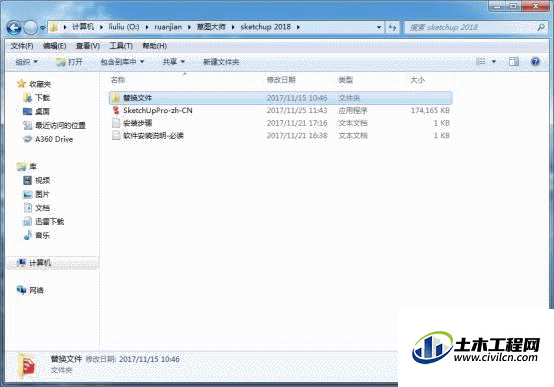Click the 2017/11/25 11:43 date cell
Image resolution: width=554 pixels, height=387 pixels.
click(x=297, y=111)
